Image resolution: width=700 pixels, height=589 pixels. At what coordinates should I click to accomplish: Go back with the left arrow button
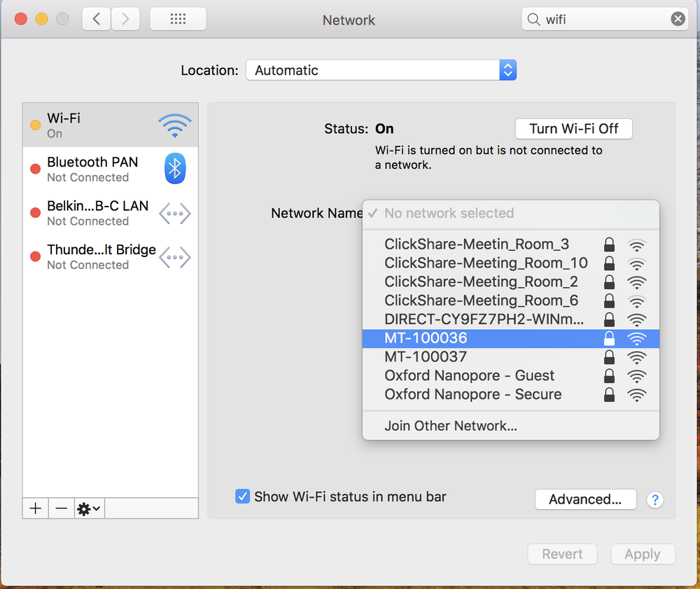pos(96,19)
